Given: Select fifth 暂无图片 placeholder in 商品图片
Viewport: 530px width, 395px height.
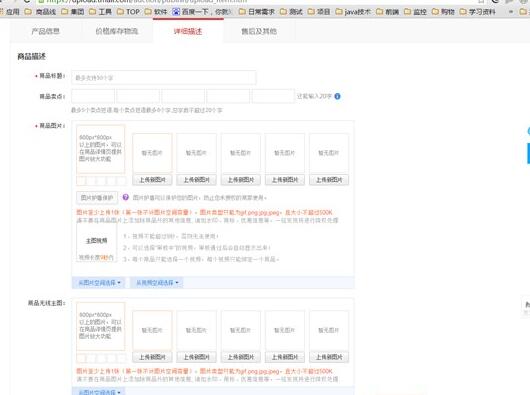Looking at the screenshot, I should (x=329, y=153).
